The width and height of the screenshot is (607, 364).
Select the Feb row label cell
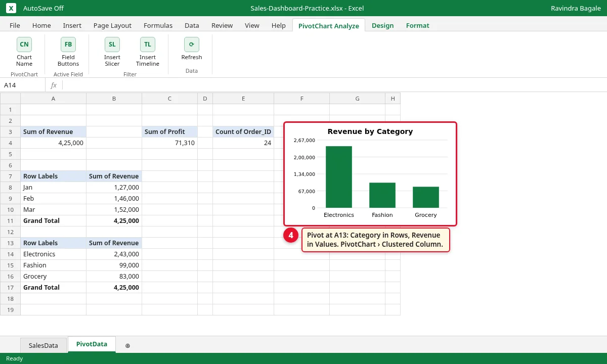tap(54, 199)
